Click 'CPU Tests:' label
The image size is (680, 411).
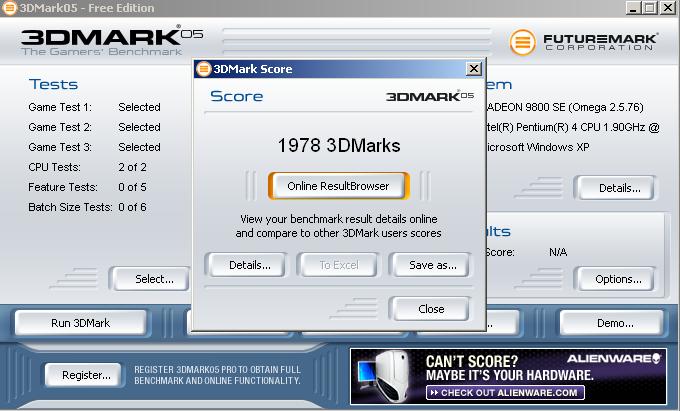(54, 167)
